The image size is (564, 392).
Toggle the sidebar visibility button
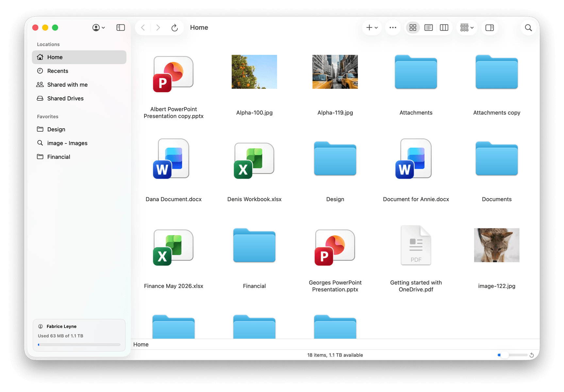click(x=121, y=28)
